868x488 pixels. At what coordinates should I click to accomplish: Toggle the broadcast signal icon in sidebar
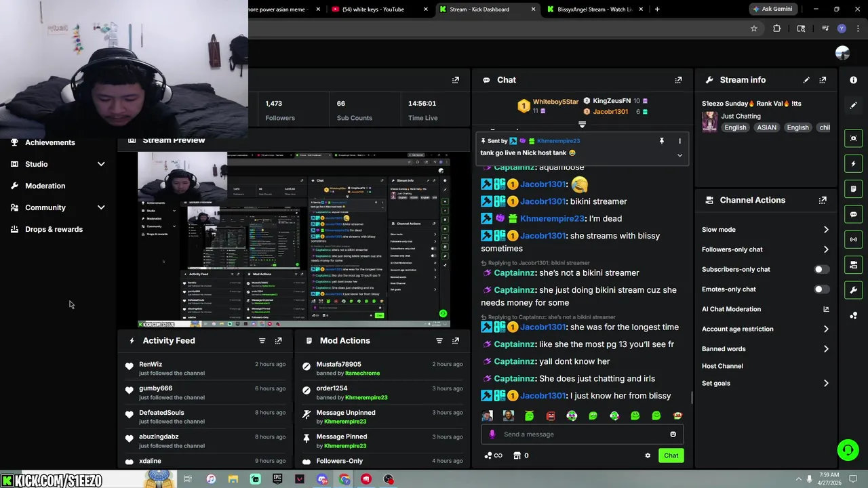(853, 239)
